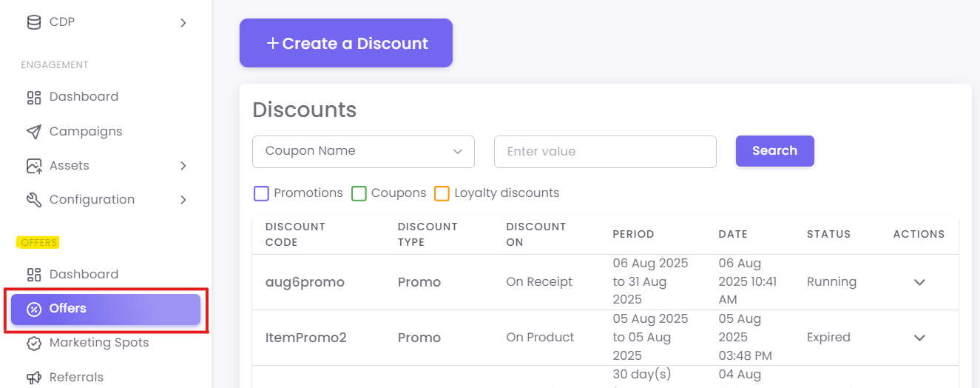The height and width of the screenshot is (388, 980).
Task: Click the Campaigns paper plane icon
Action: (34, 132)
